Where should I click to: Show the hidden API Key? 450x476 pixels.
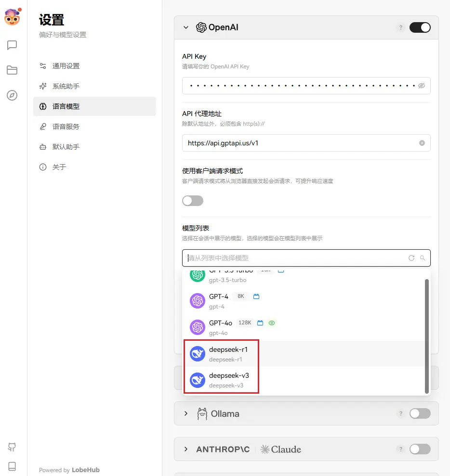[x=422, y=86]
